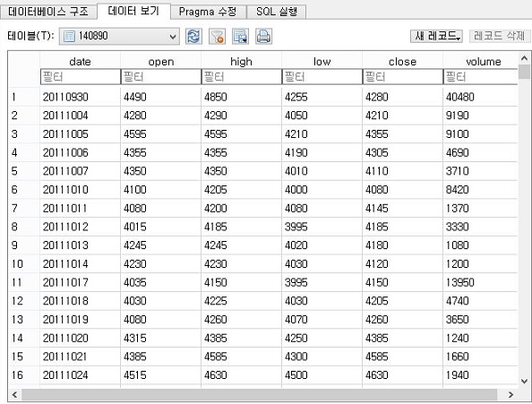This screenshot has width=532, height=404.
Task: Focus the open column filter field
Action: point(161,77)
